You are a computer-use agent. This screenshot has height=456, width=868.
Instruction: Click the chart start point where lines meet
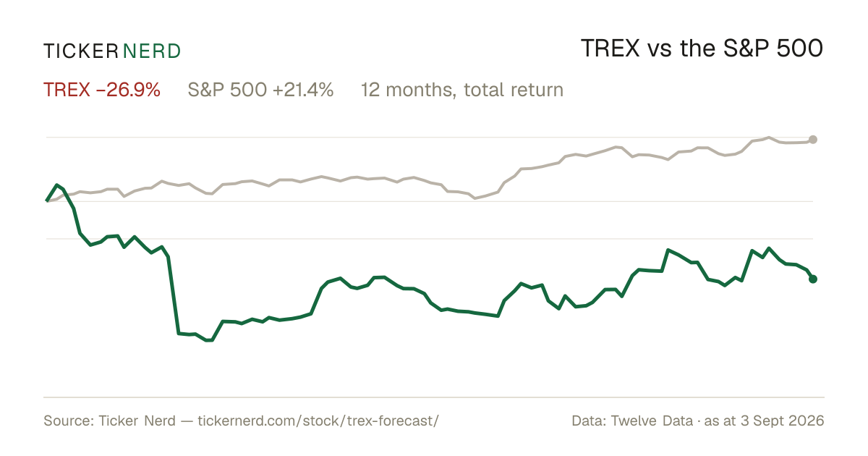click(x=47, y=200)
